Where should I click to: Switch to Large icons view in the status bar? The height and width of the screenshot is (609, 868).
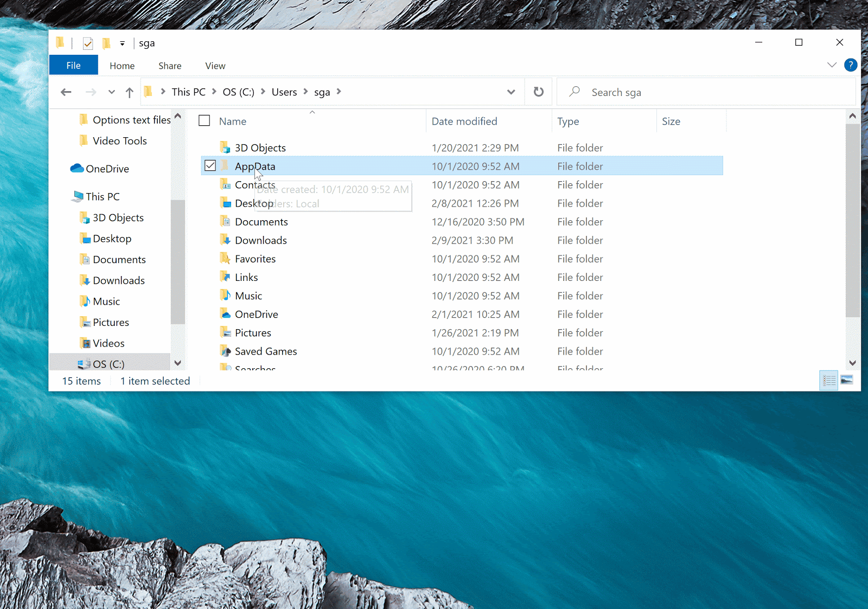coord(847,380)
